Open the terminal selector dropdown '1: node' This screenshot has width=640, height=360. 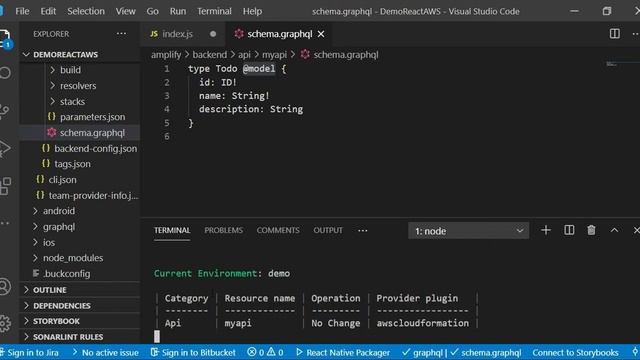pyautogui.click(x=469, y=231)
